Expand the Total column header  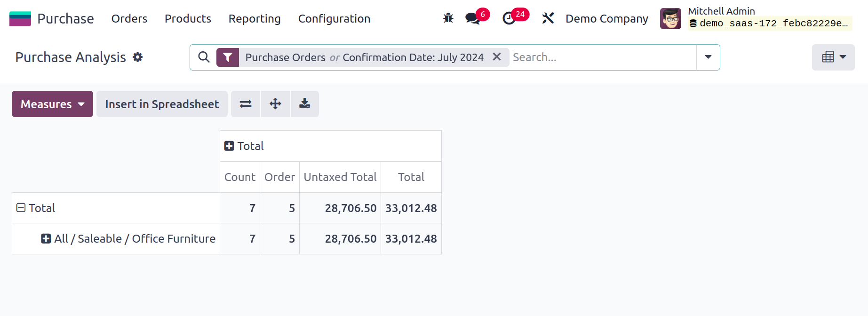(x=229, y=146)
